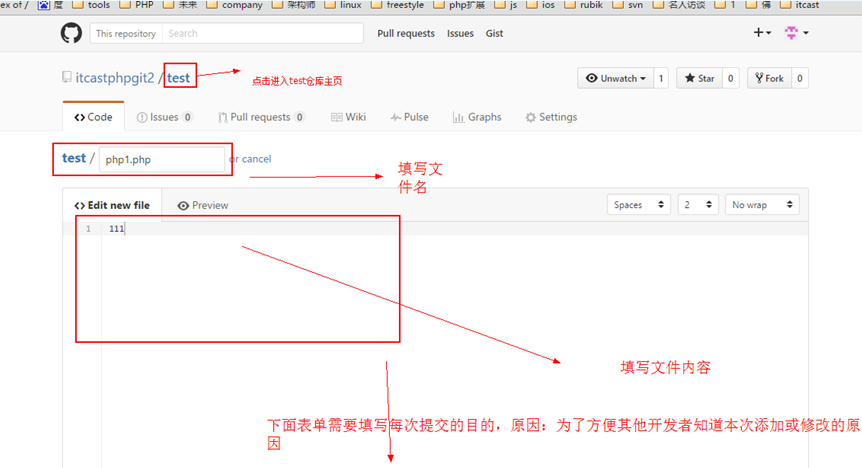Open the No wrap mode dropdown
This screenshot has width=862, height=468.
click(762, 205)
